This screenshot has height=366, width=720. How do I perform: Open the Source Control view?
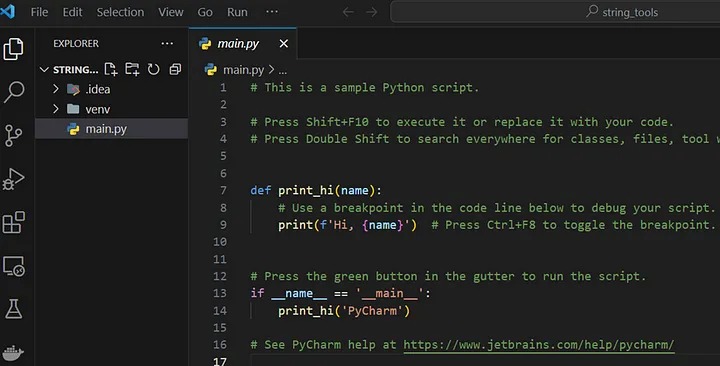(13, 135)
